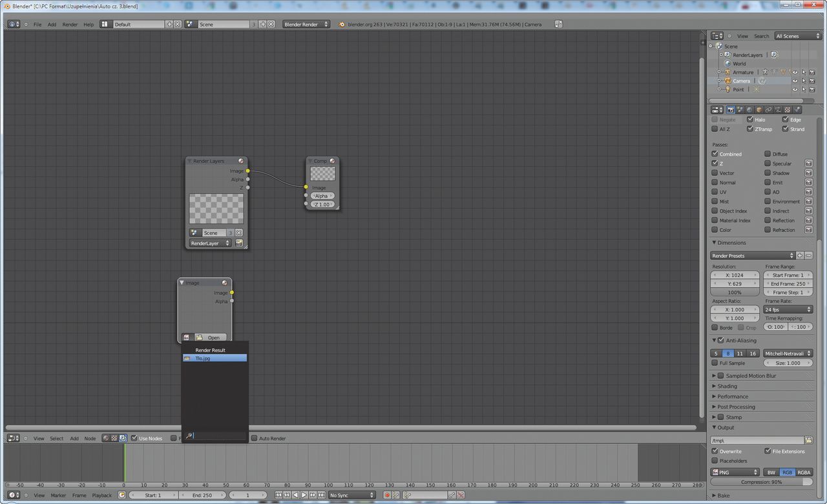Click the browse image datablock icon in Image node
The height and width of the screenshot is (504, 827).
pyautogui.click(x=186, y=337)
